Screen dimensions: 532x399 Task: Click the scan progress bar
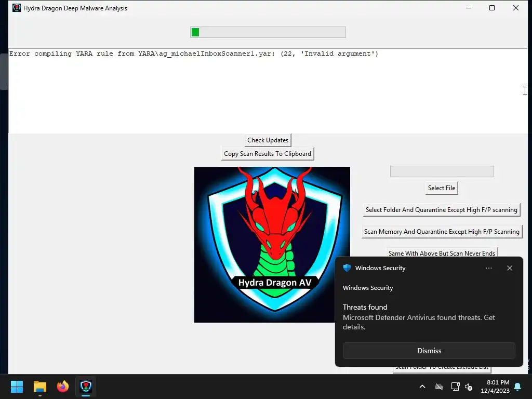(x=268, y=32)
